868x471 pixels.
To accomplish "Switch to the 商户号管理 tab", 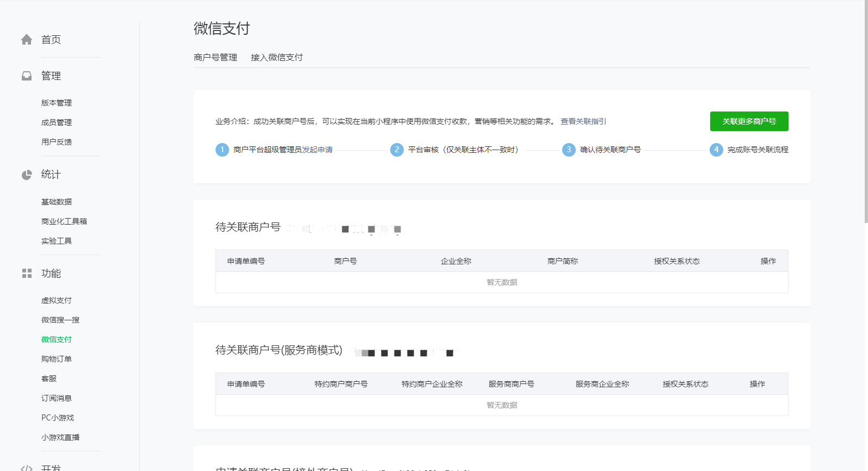I will (x=216, y=57).
